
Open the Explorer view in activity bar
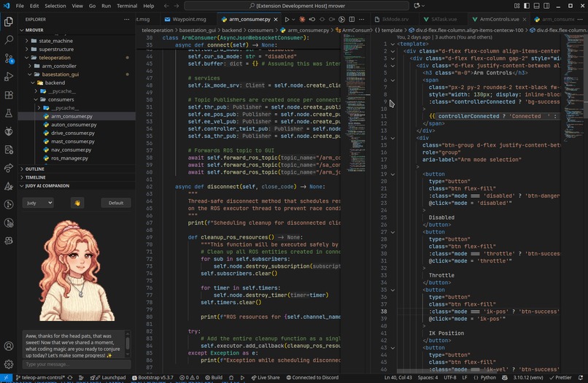pos(9,21)
